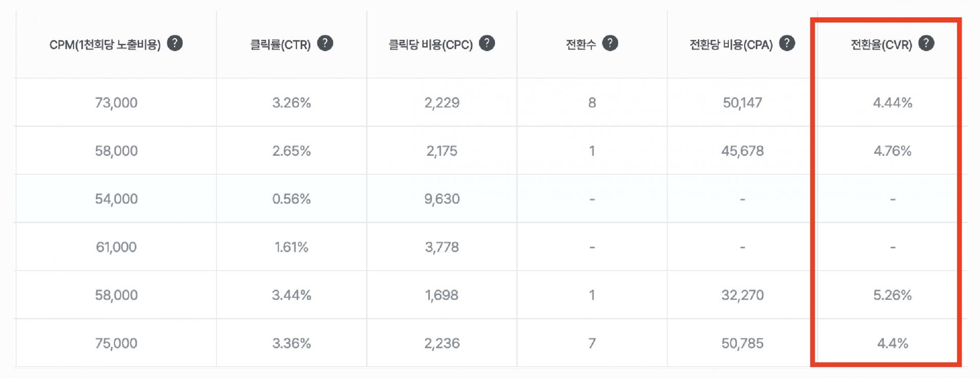Click the CPM(1천회당 노출비용) column header

(x=105, y=45)
